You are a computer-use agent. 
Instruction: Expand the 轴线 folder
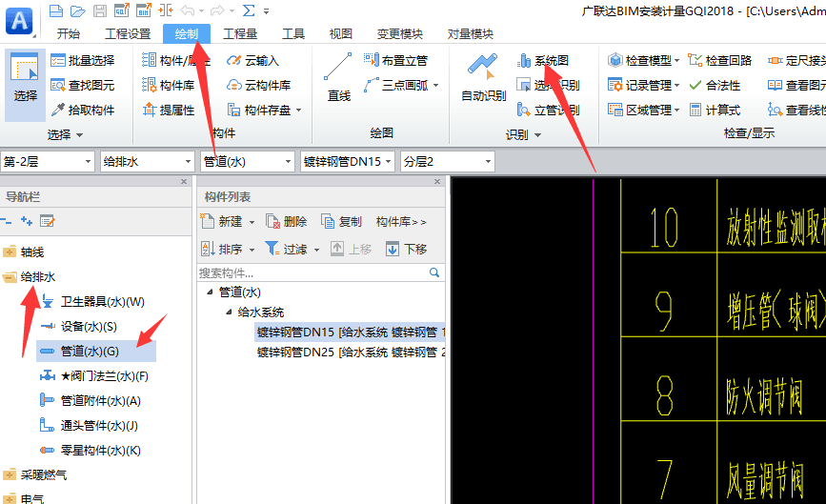click(10, 252)
